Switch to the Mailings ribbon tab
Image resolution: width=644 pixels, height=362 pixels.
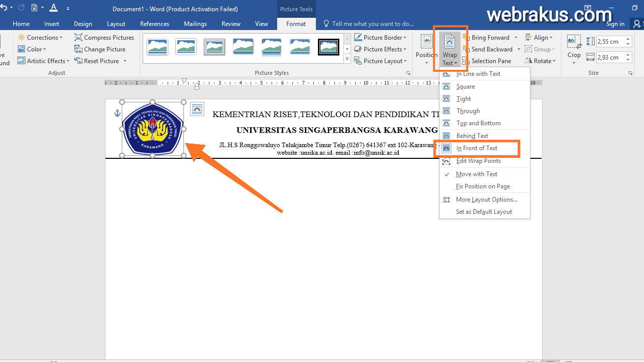point(195,23)
